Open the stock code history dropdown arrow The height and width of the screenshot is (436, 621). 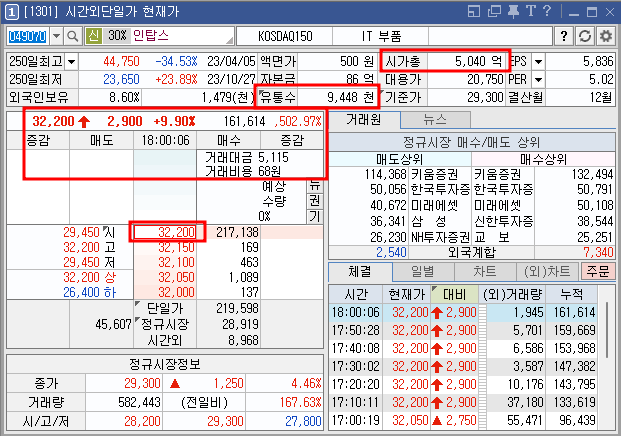click(x=57, y=36)
